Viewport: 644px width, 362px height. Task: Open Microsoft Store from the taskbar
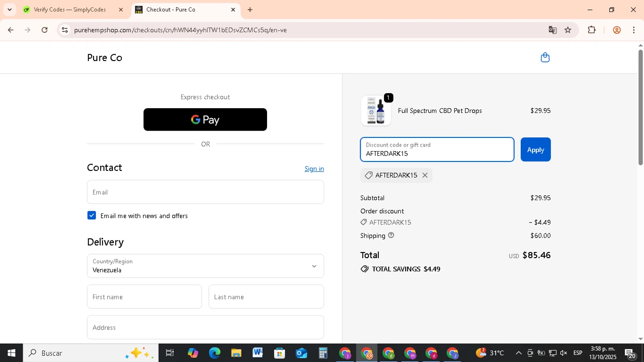tap(279, 353)
